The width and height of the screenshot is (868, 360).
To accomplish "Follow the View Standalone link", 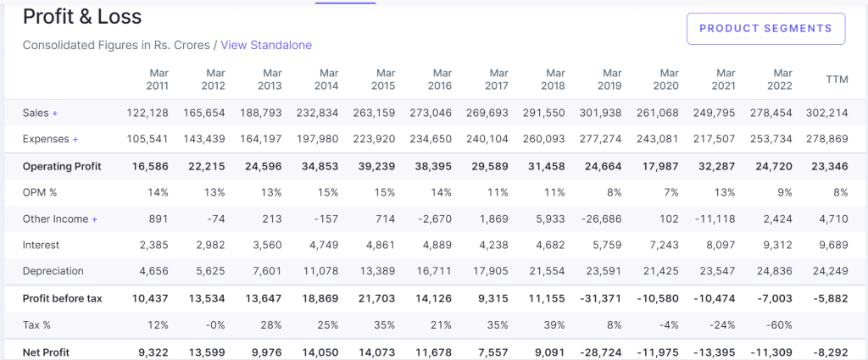I will point(266,46).
